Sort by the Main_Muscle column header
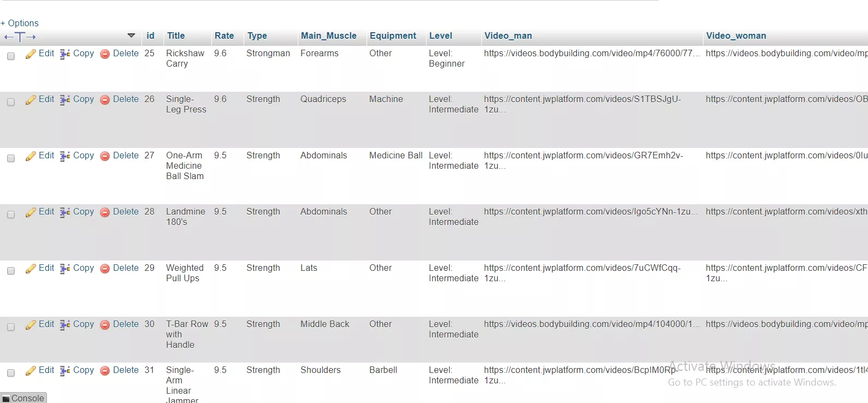Image resolution: width=868 pixels, height=403 pixels. pos(329,35)
